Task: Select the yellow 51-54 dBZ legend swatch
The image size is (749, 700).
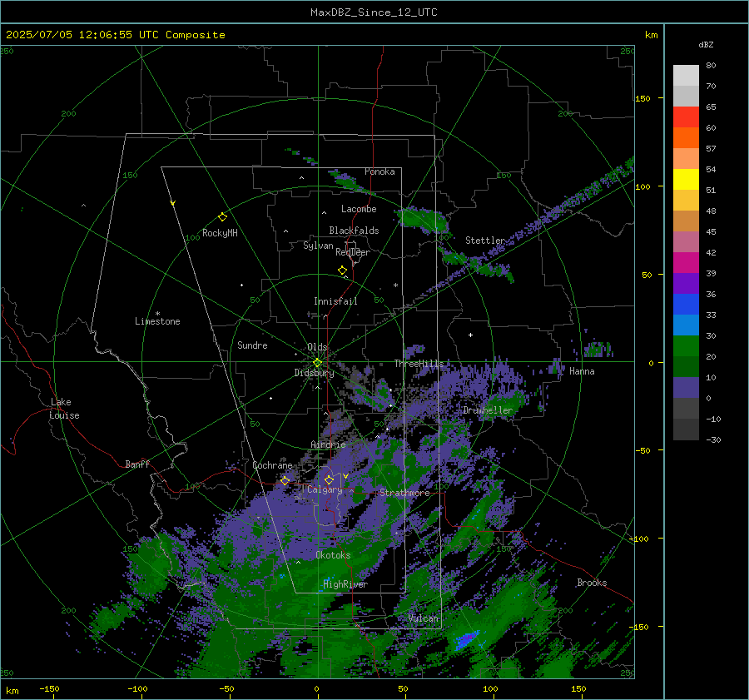Action: click(686, 180)
